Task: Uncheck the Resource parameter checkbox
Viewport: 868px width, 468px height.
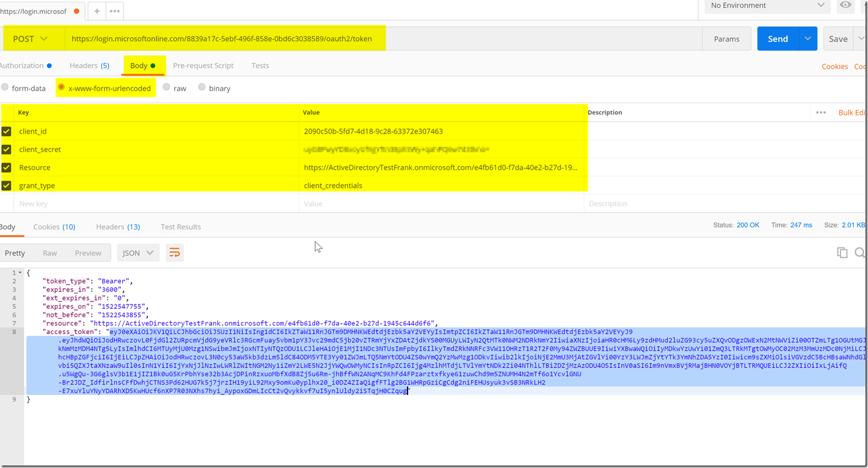Action: tap(6, 168)
